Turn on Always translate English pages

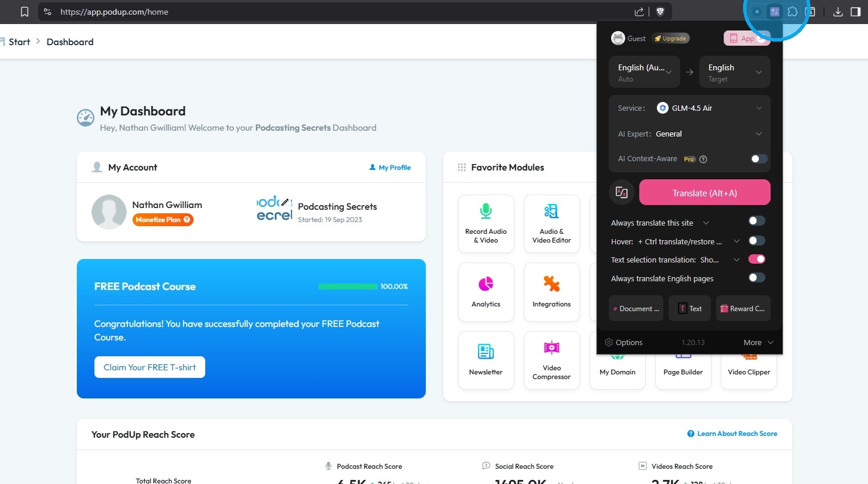[x=757, y=278]
